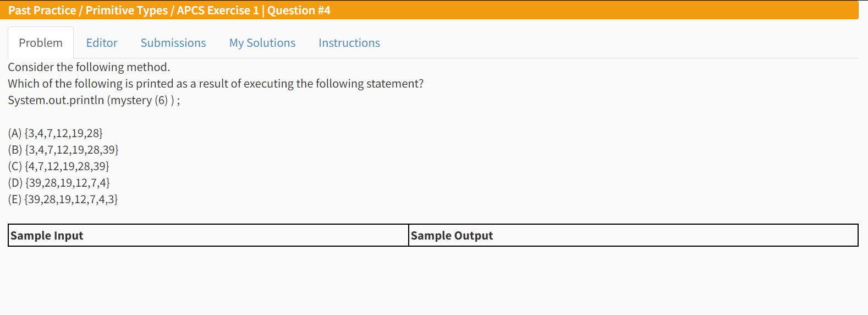Click the System.out.println statement line

[94, 100]
